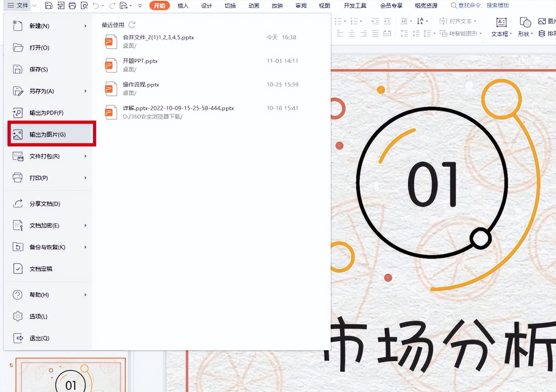Switch to the 开发工具 ribbon tab
The width and height of the screenshot is (556, 392).
pos(355,5)
